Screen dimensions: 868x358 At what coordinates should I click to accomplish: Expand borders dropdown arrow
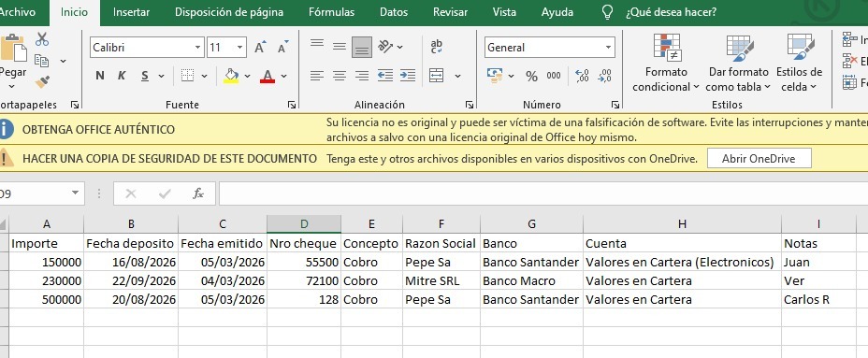(204, 76)
